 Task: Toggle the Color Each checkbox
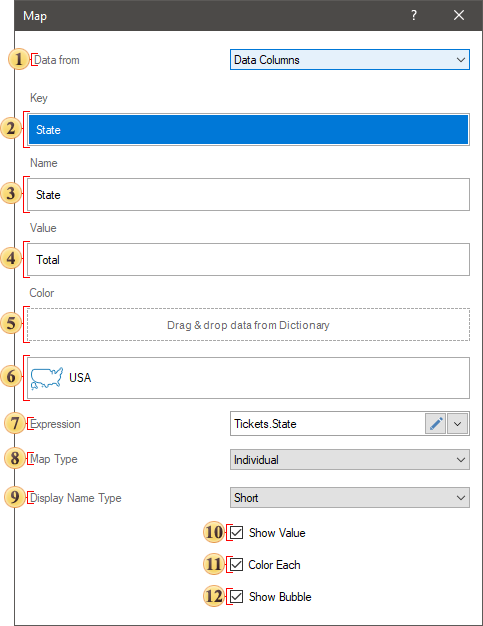(236, 565)
